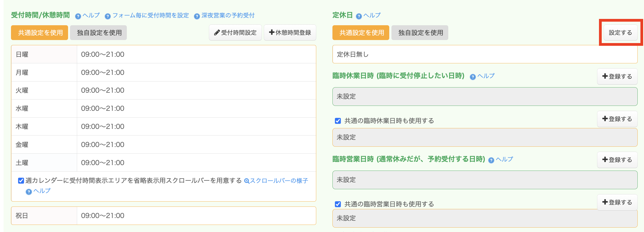Open help under the scrollbar checkbox option
This screenshot has height=232, width=644.
pyautogui.click(x=38, y=191)
